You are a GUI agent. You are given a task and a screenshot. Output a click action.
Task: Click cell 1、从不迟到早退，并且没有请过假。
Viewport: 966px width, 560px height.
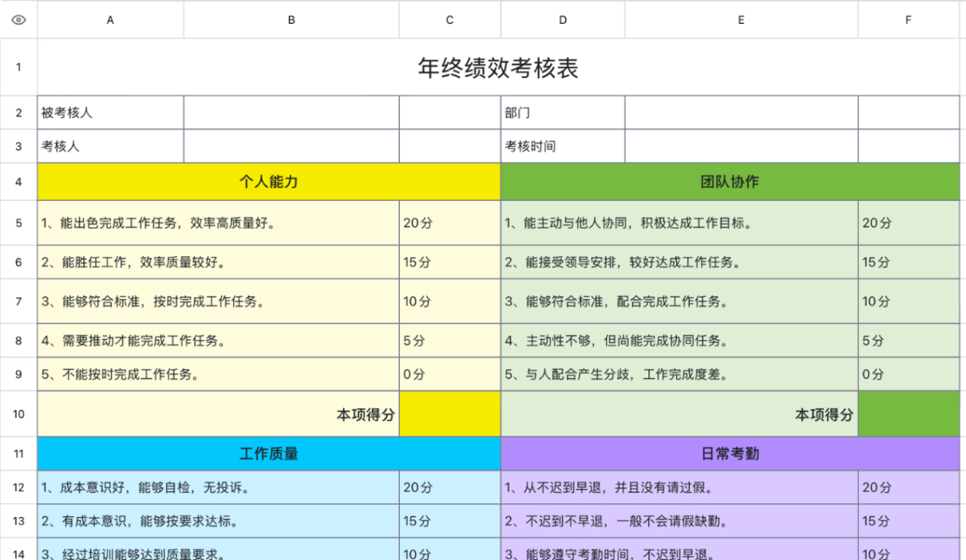(679, 487)
